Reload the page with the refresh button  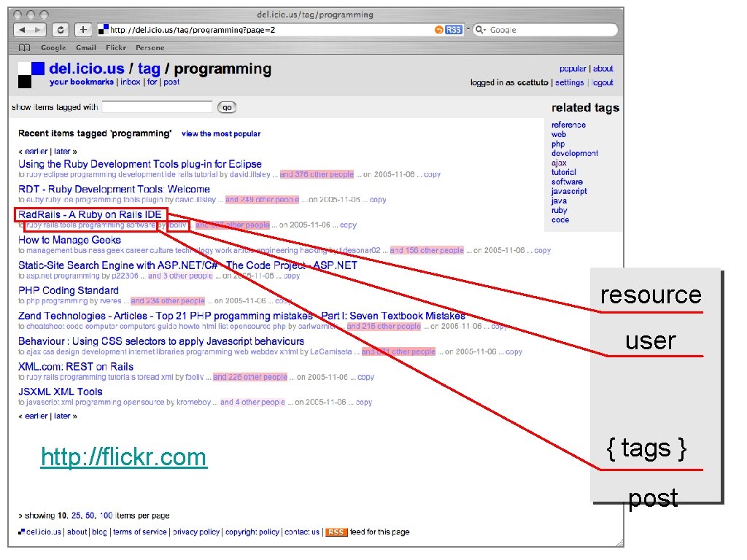pos(61,29)
